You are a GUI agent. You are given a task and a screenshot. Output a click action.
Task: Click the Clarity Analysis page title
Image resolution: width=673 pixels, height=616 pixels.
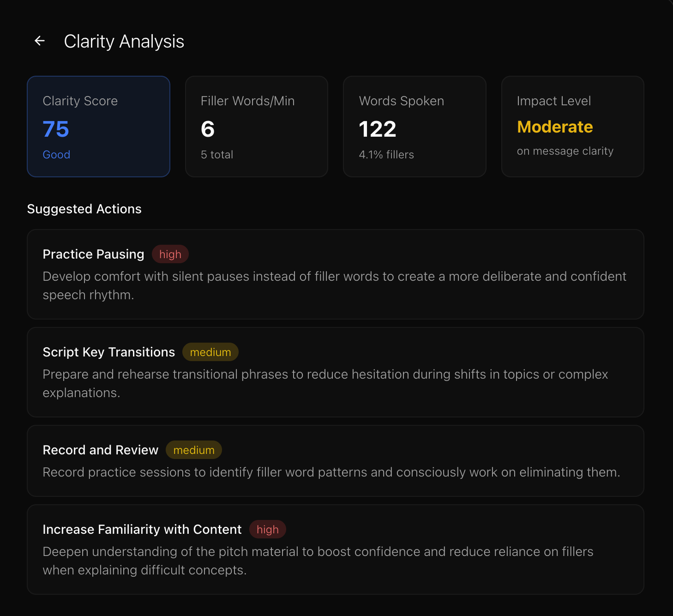click(x=124, y=41)
